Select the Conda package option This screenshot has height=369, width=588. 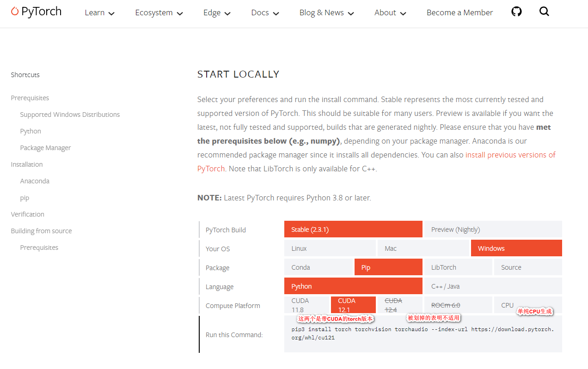point(318,267)
